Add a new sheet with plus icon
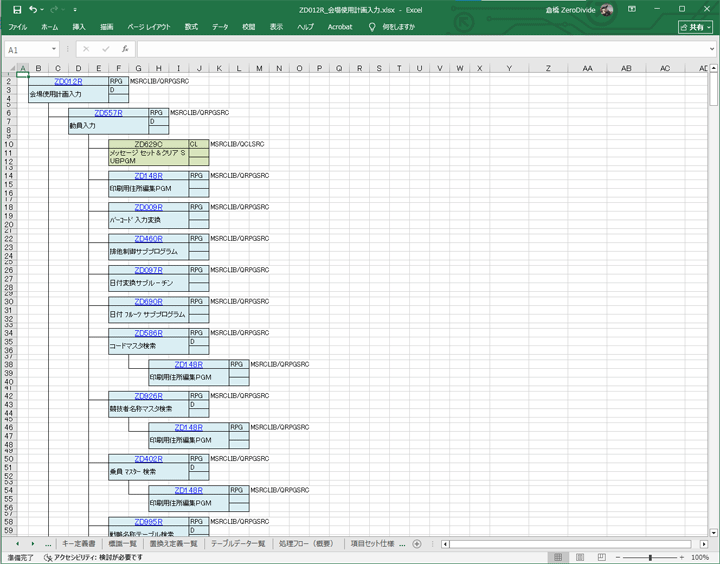Image resolution: width=720 pixels, height=564 pixels. [x=417, y=544]
